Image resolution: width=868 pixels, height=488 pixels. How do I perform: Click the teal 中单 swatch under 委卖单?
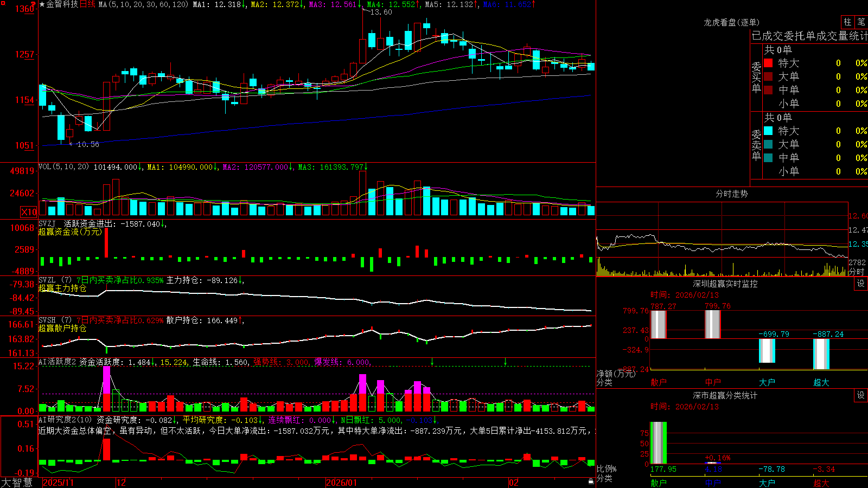coord(768,158)
